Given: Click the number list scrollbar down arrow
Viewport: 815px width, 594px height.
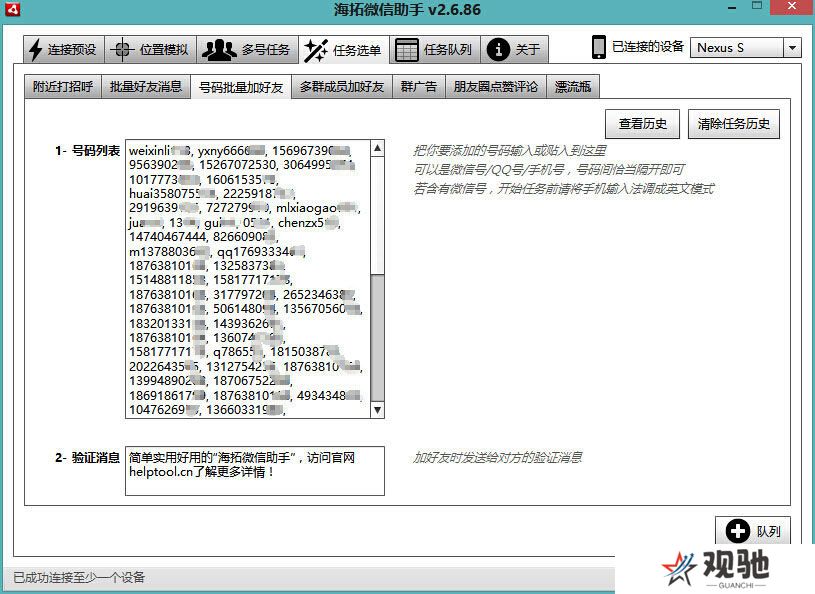Looking at the screenshot, I should (377, 410).
